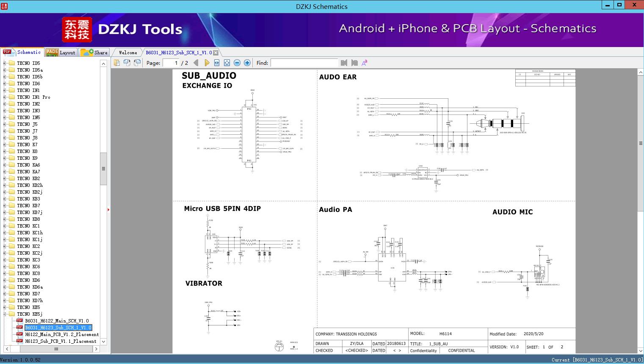The height and width of the screenshot is (364, 644).
Task: Select the TECNO KD6a tree row
Action: pos(30,287)
